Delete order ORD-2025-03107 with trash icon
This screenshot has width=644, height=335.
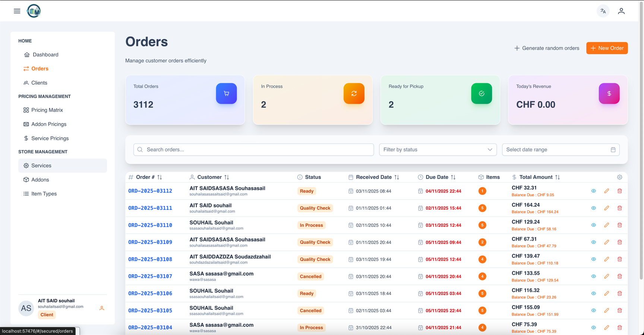[619, 276]
